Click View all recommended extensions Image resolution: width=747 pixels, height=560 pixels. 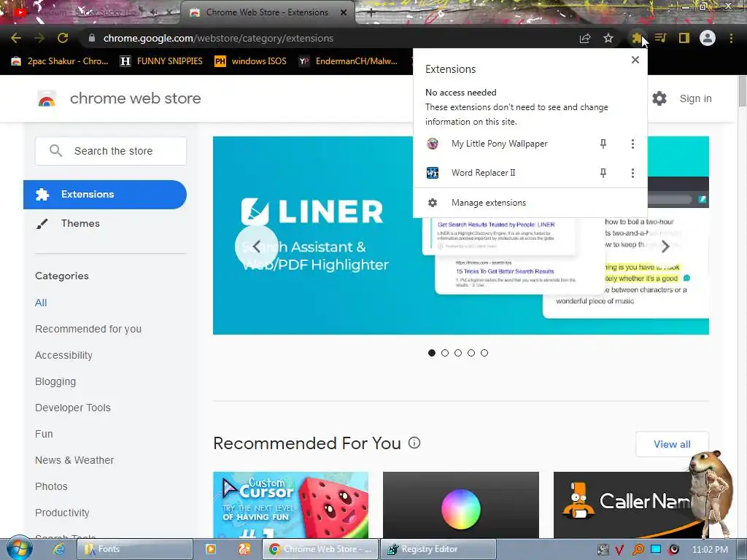click(672, 444)
